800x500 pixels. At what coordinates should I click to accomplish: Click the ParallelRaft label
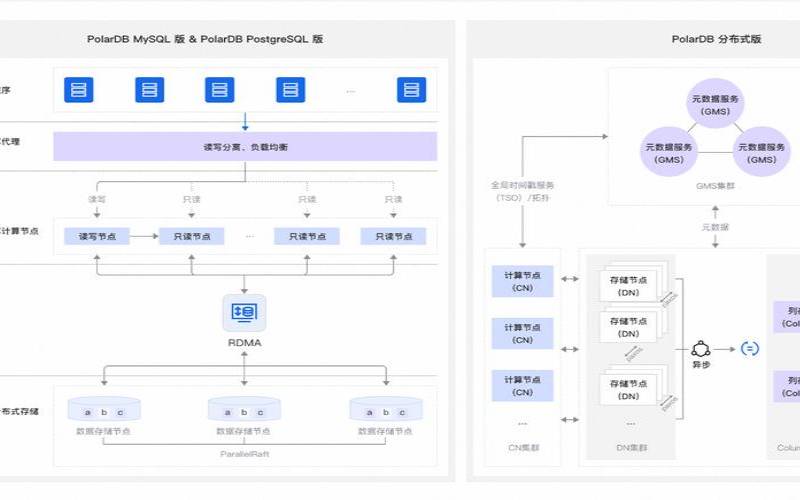pos(244,454)
